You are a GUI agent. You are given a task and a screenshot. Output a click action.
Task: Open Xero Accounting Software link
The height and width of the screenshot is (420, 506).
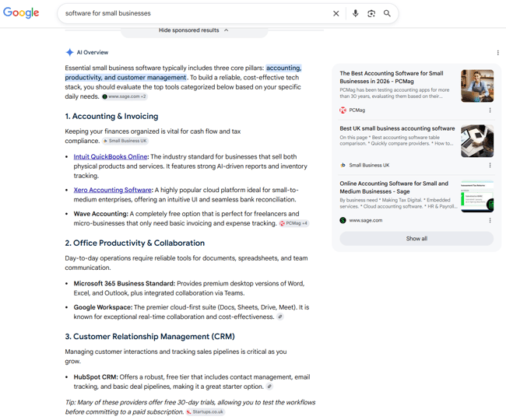(x=112, y=190)
